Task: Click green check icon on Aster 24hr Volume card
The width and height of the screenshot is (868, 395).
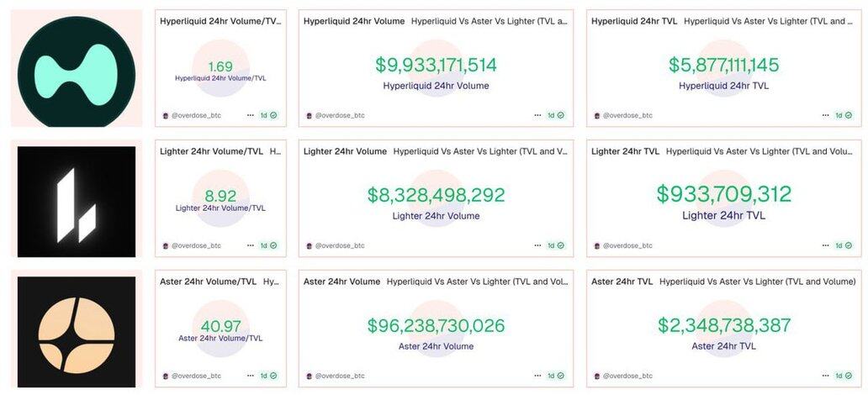Action: click(x=561, y=376)
